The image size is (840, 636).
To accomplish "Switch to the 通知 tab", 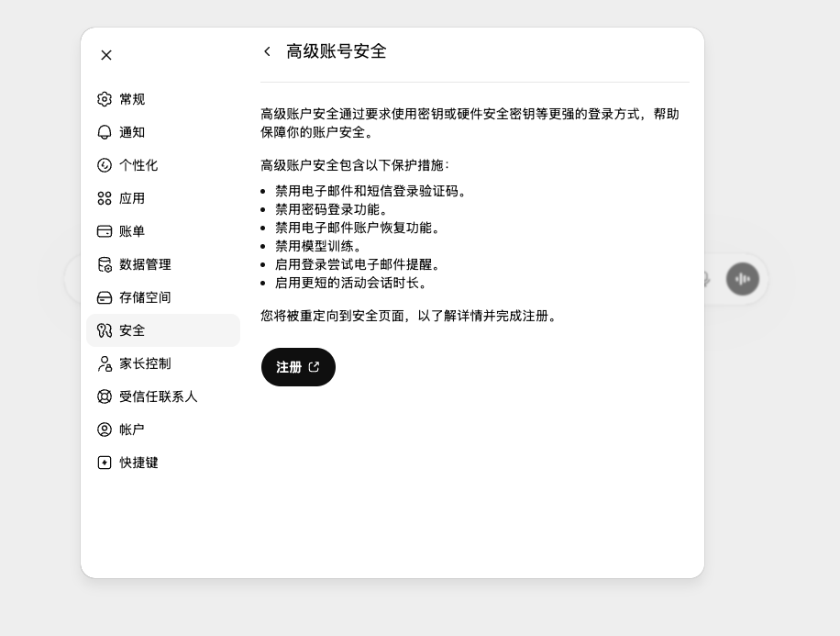I will click(163, 132).
